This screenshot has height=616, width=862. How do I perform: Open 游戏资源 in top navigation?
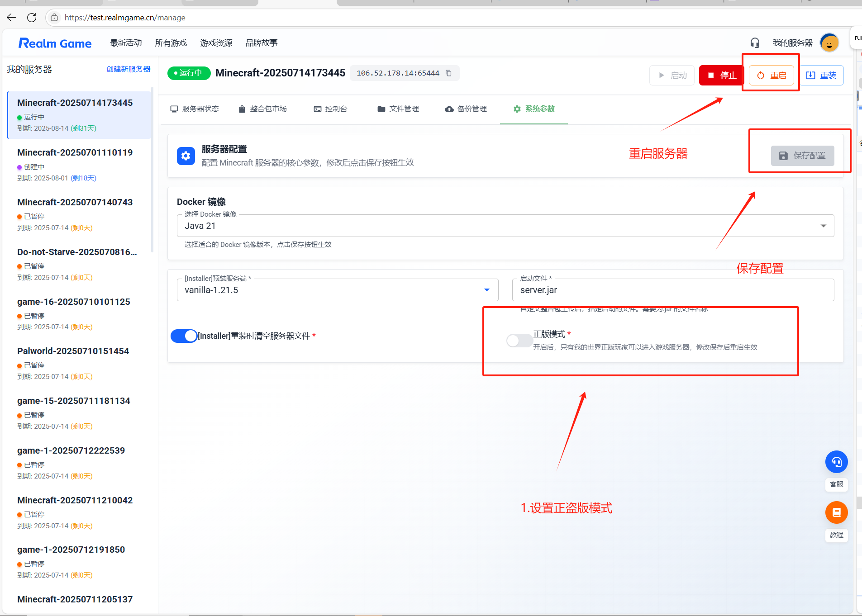coord(216,43)
